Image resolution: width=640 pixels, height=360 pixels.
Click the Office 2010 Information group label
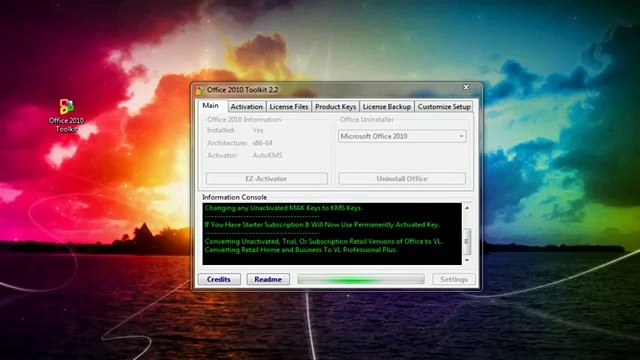click(x=244, y=120)
